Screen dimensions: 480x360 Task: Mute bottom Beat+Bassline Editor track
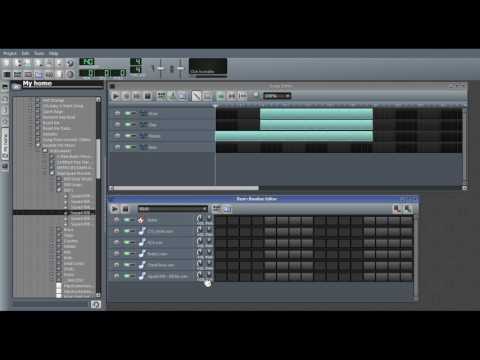pyautogui.click(x=127, y=276)
